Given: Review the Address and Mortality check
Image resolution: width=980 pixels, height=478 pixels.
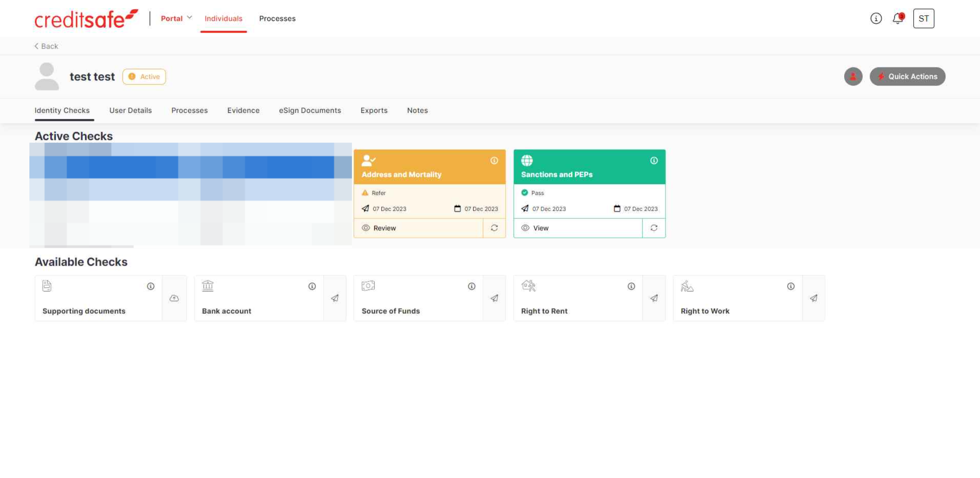Looking at the screenshot, I should click(x=418, y=228).
